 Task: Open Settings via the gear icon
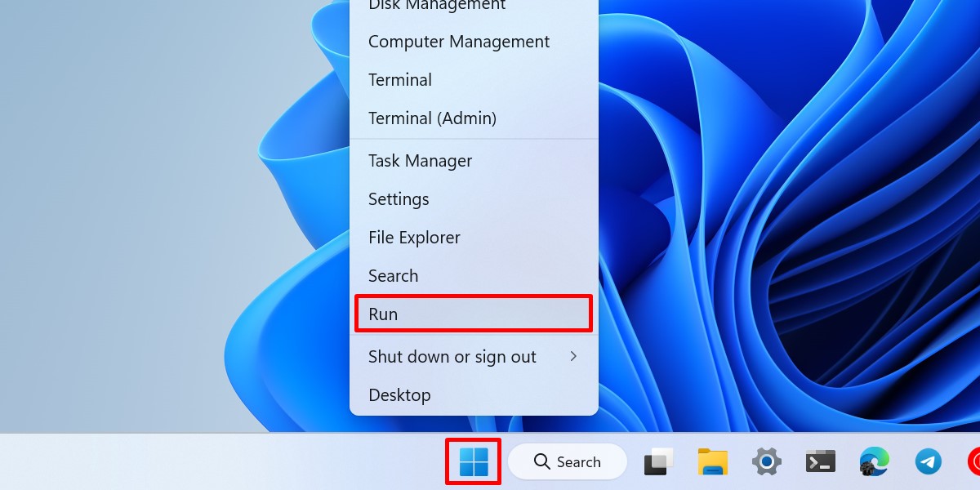[766, 461]
